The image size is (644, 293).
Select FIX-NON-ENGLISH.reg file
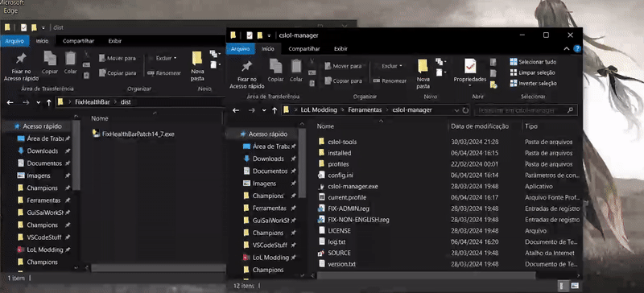(353, 220)
